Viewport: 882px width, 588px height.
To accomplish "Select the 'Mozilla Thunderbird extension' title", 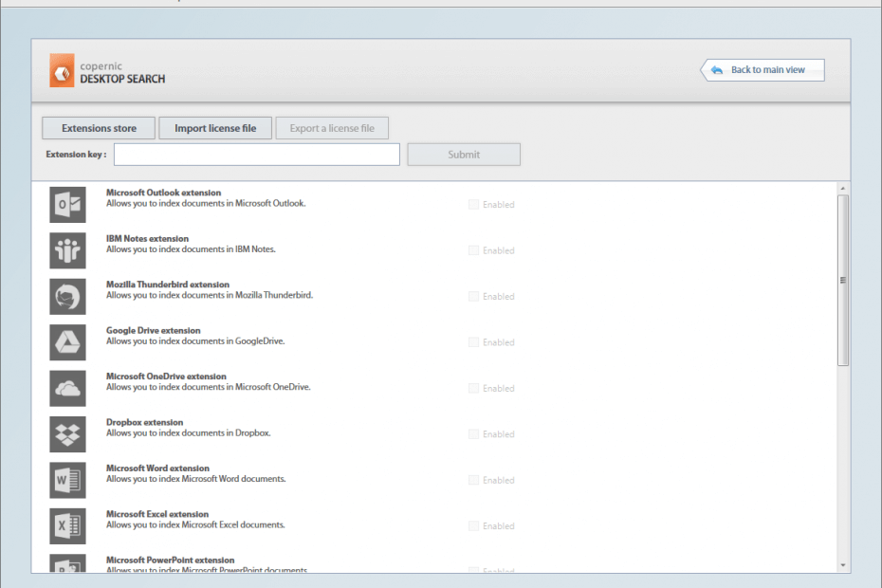I will [x=168, y=285].
